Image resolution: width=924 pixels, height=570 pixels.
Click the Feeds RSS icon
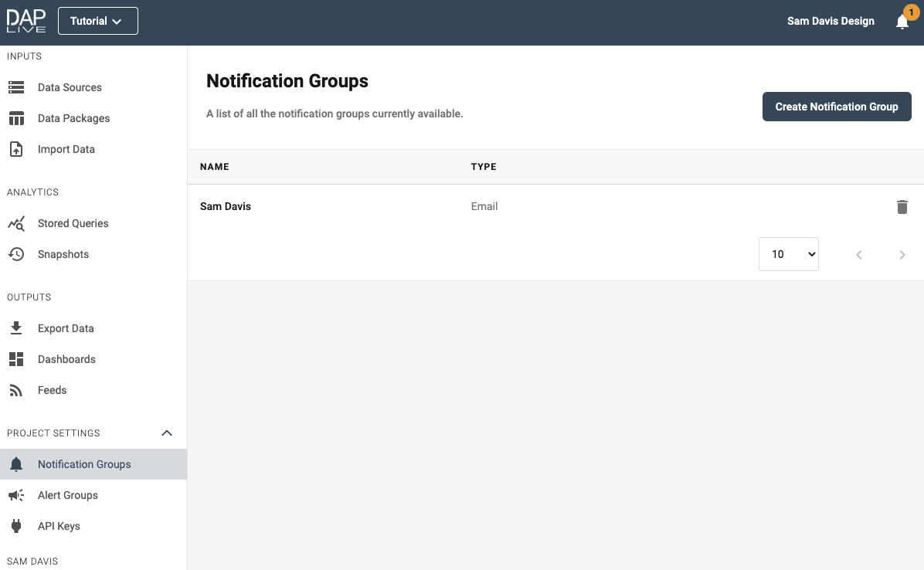[x=16, y=390]
